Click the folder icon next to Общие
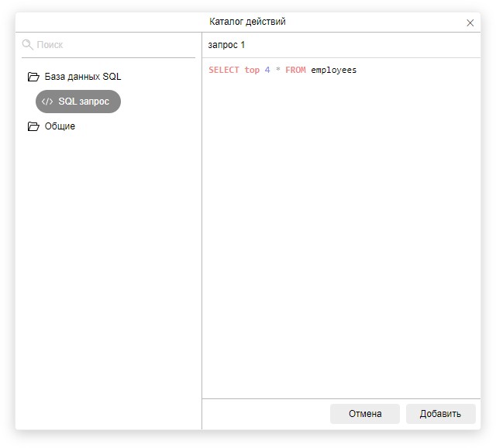The image size is (496, 448). [x=33, y=126]
